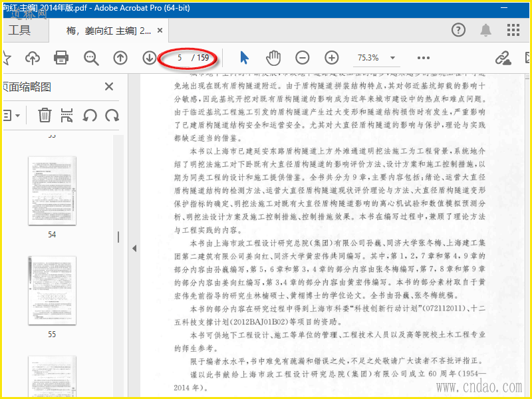
Task: Open more tools ellipsis menu
Action: point(424,58)
